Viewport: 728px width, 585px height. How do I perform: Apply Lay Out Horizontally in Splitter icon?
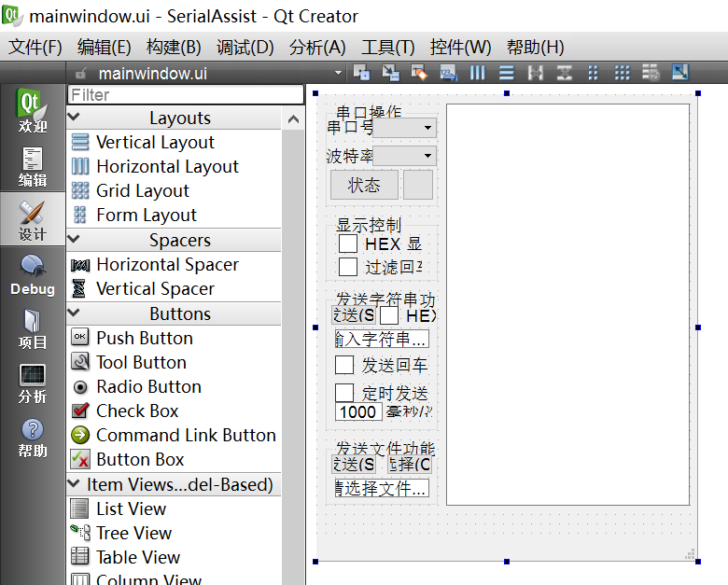click(536, 73)
